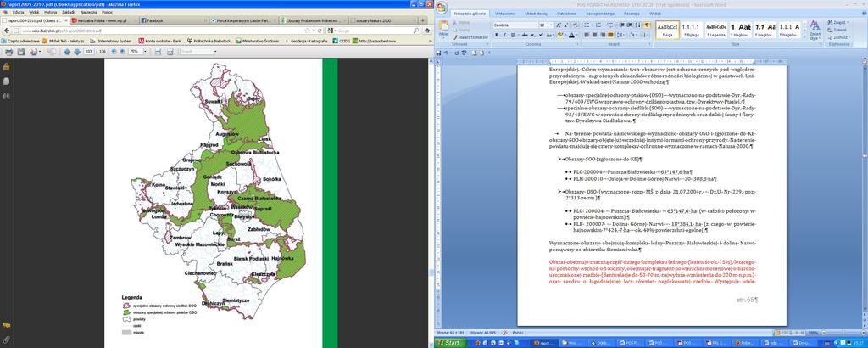868x348 pixels.
Task: Toggle italic formatting in Word
Action: (x=504, y=35)
